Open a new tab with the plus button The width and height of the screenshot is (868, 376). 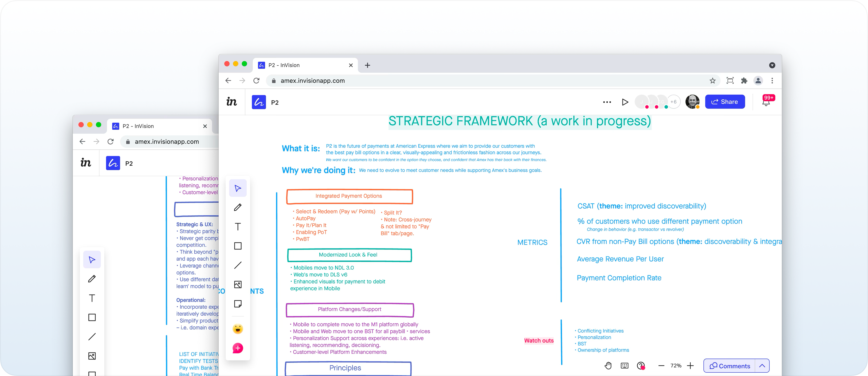pos(367,65)
